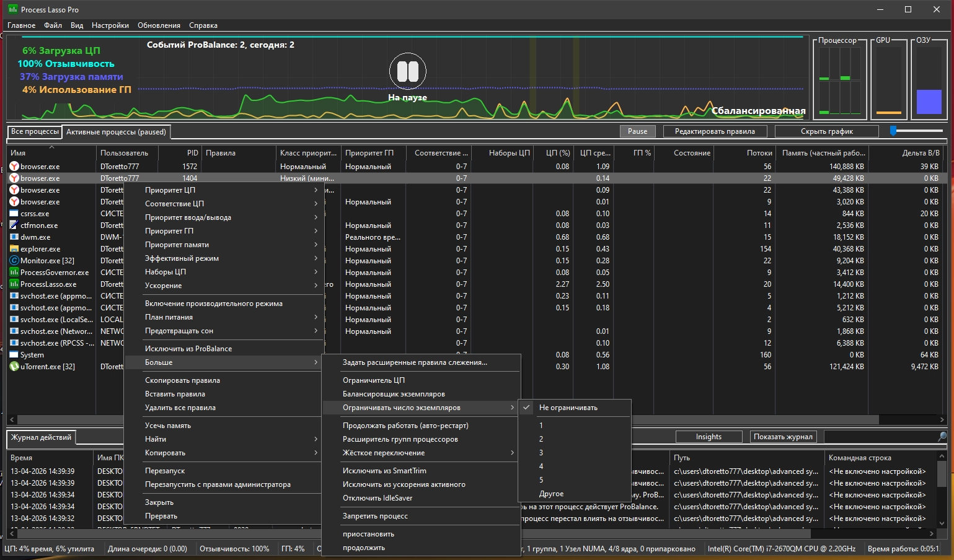Viewport: 954px width, 560px height.
Task: Adjust the slider next to 'Скрыть график'
Action: tap(893, 131)
